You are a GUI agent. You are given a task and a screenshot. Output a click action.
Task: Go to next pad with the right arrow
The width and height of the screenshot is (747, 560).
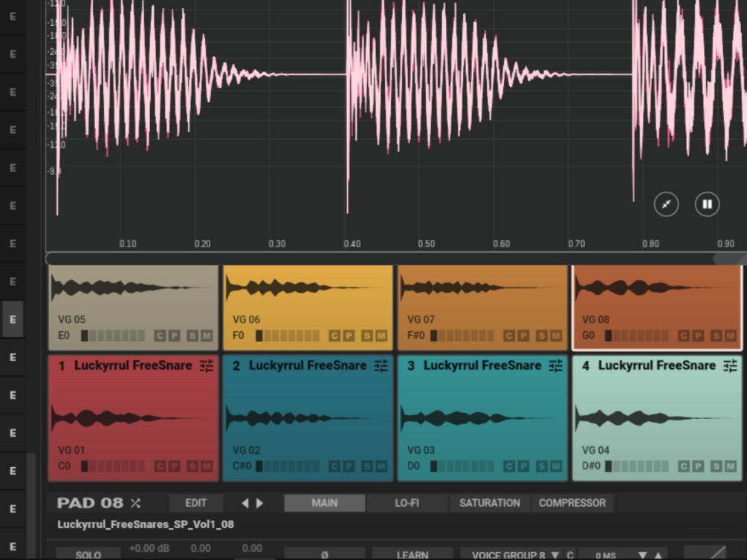tap(259, 503)
